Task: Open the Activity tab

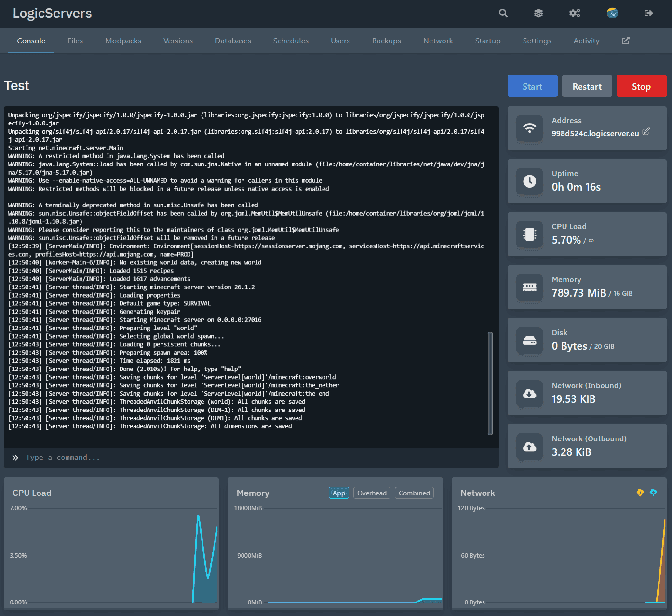Action: [x=586, y=41]
